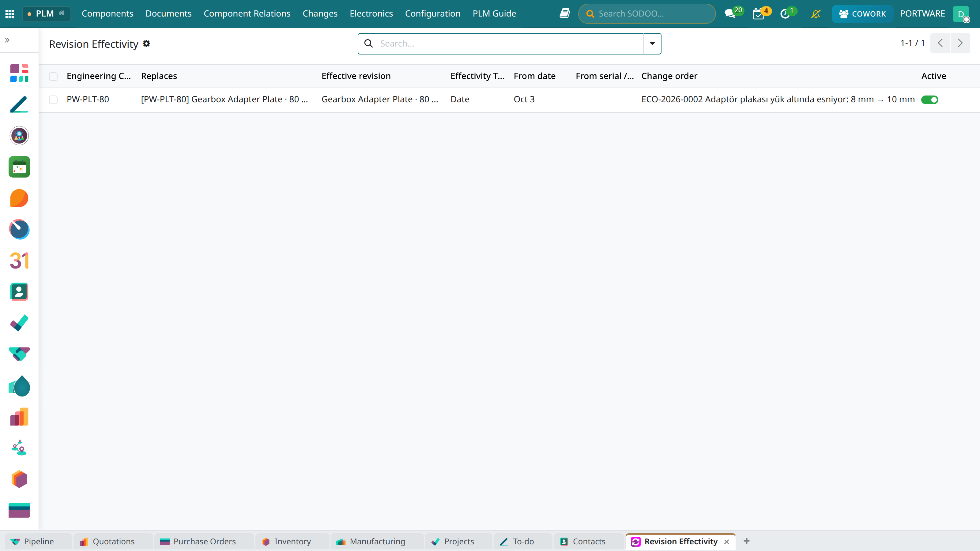Close the Revision Effectivity tab
Viewport: 980px width, 551px height.
727,542
